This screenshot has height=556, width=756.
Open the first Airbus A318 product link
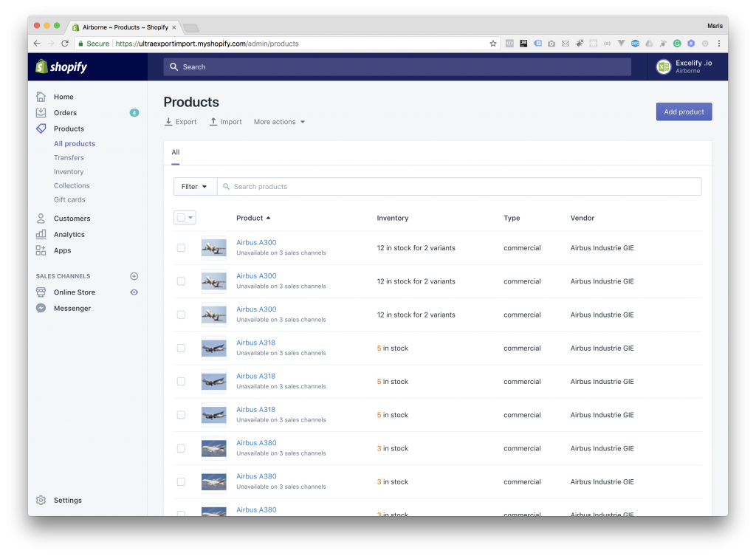click(x=256, y=343)
